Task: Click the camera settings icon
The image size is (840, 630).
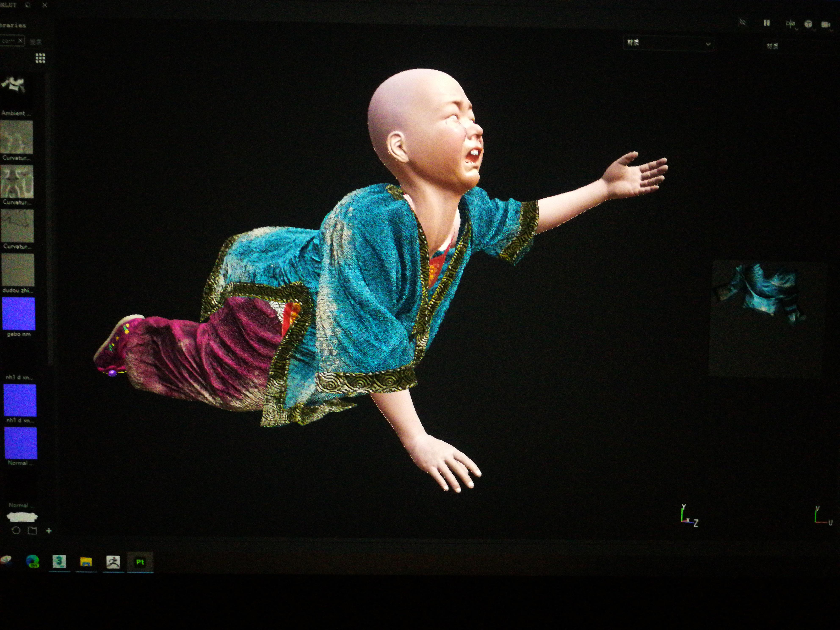Action: (826, 24)
